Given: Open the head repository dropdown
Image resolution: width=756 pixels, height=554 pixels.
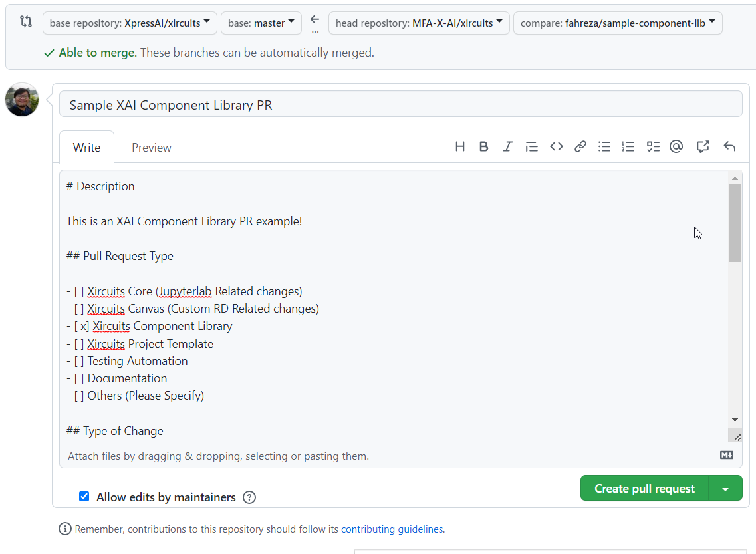Looking at the screenshot, I should click(x=419, y=23).
